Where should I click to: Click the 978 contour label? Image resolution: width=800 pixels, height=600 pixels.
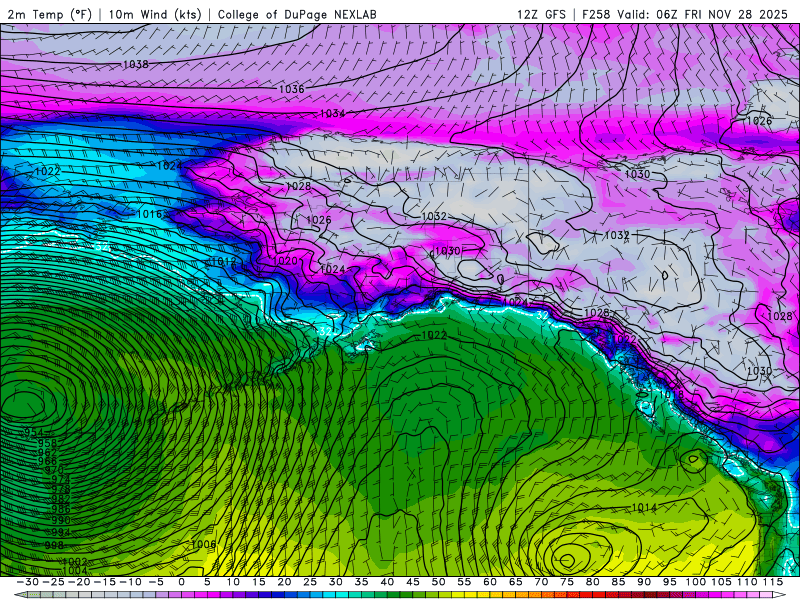[60, 489]
